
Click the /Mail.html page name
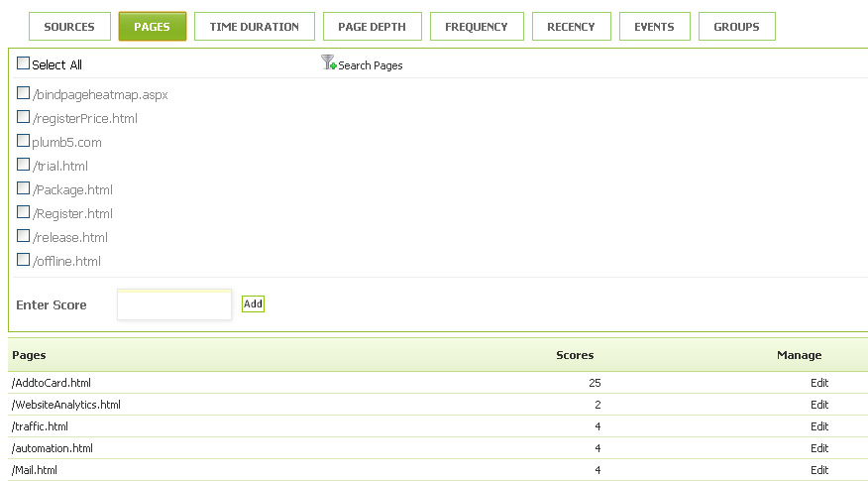pos(35,470)
